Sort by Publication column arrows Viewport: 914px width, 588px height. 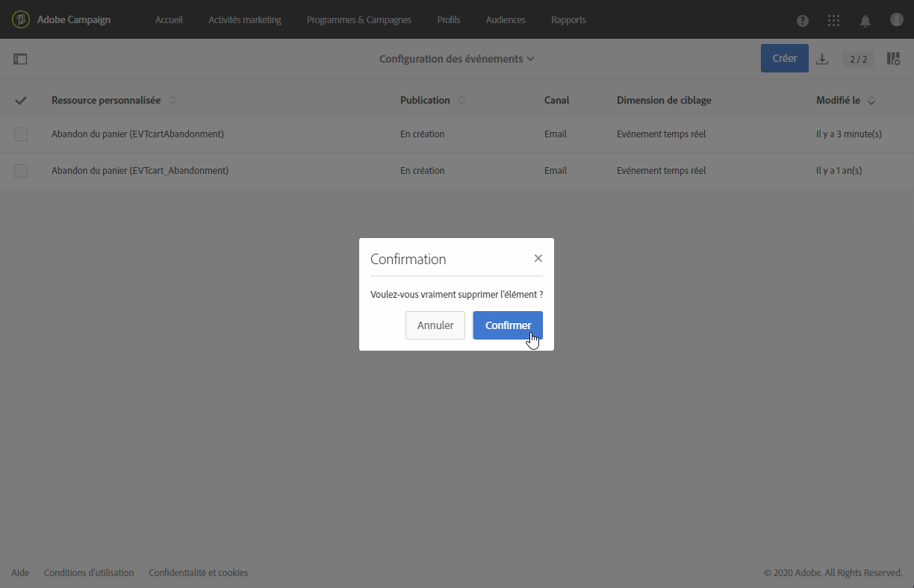[x=461, y=100]
